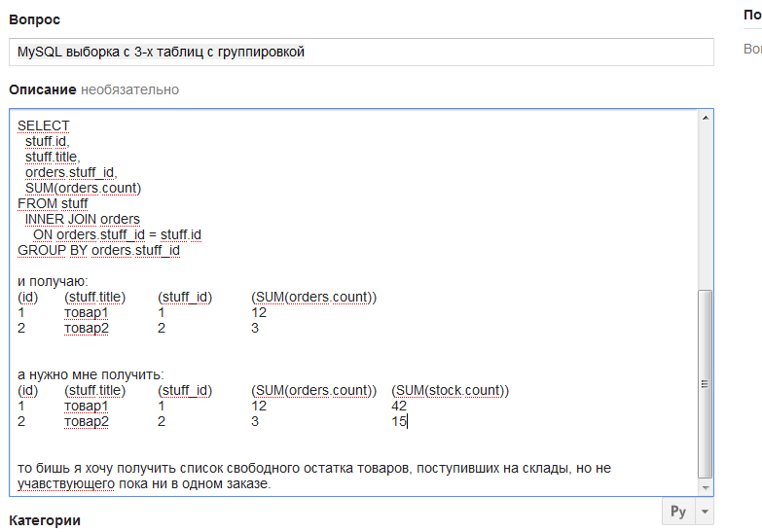Click the 'Описание' field label
Screen dimensions: 762x532
click(43, 89)
